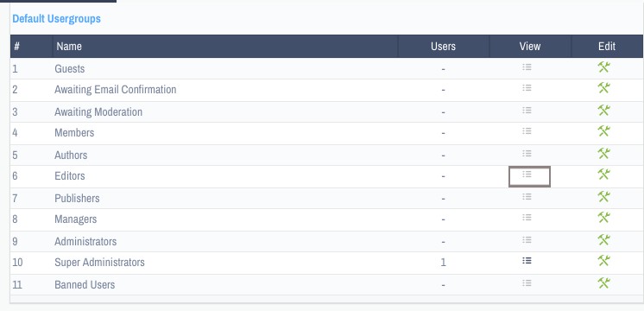Image resolution: width=644 pixels, height=311 pixels.
Task: Click the Users column header
Action: 443,46
